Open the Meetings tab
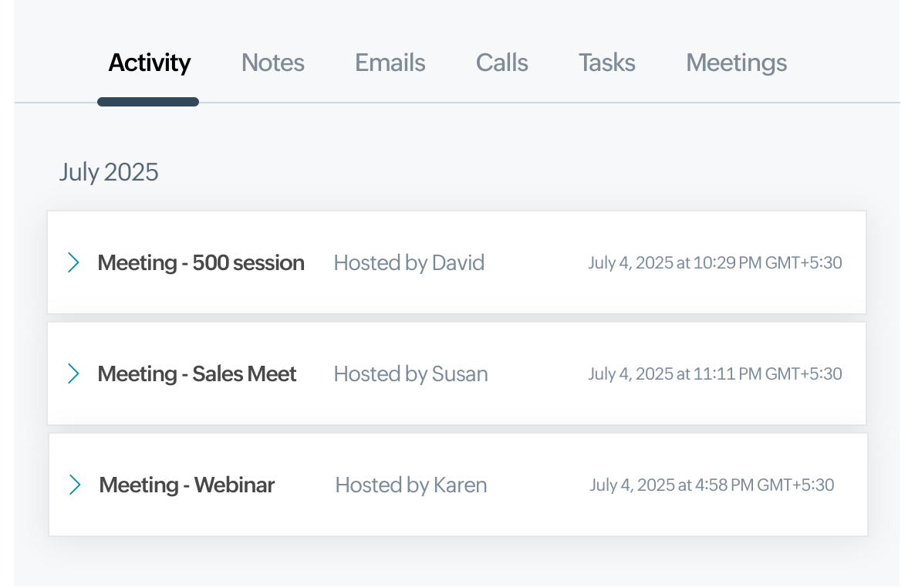 [736, 63]
